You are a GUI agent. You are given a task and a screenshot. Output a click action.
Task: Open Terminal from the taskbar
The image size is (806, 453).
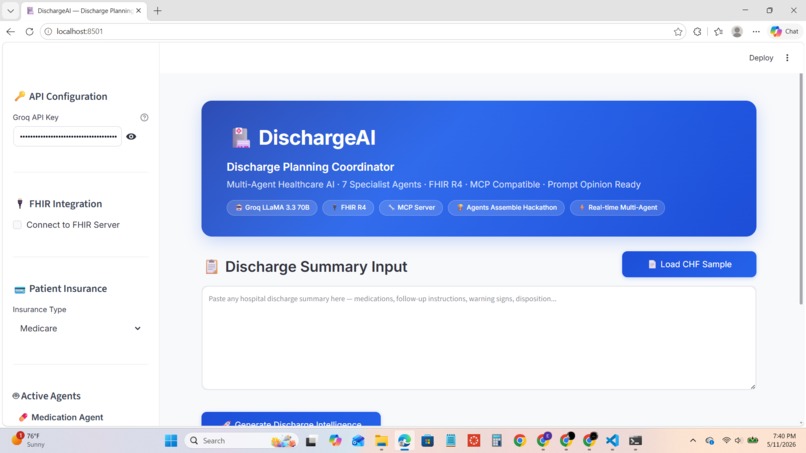coord(635,441)
